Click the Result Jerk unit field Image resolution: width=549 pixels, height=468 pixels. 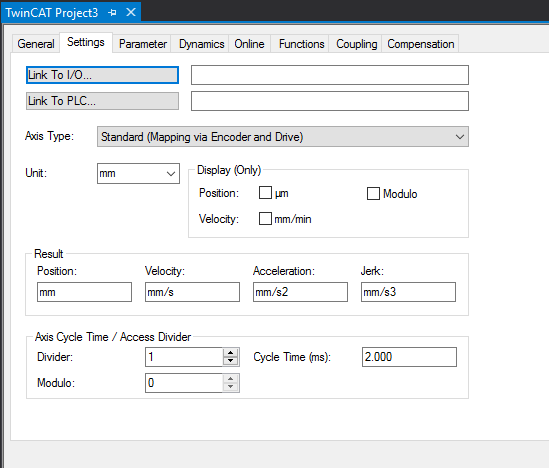coord(408,292)
